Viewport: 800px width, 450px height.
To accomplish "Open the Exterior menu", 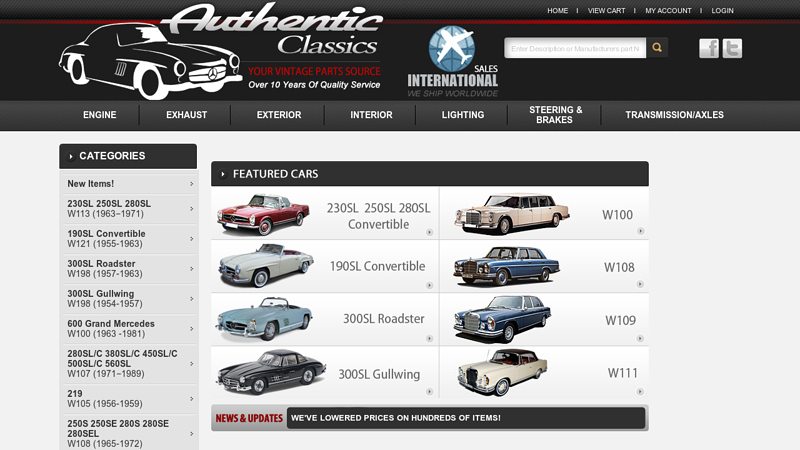I will 279,115.
